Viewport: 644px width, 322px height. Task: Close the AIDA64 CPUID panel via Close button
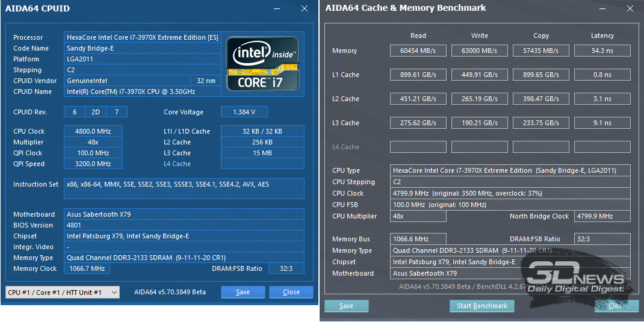point(291,293)
